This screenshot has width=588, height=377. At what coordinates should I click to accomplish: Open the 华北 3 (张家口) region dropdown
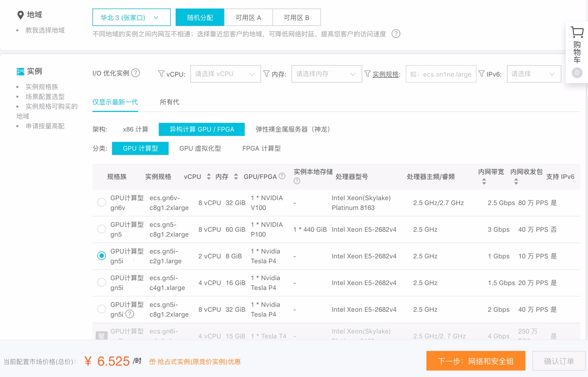tap(131, 18)
